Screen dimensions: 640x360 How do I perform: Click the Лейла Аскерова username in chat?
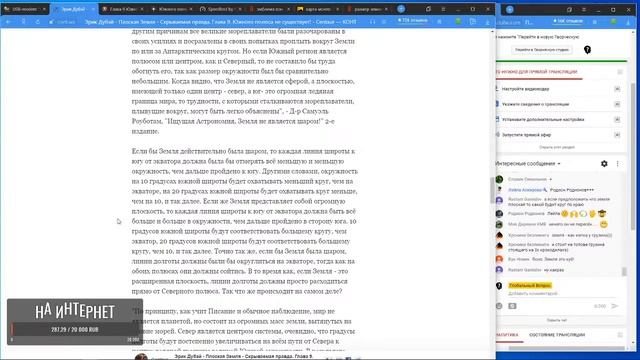coord(525,190)
